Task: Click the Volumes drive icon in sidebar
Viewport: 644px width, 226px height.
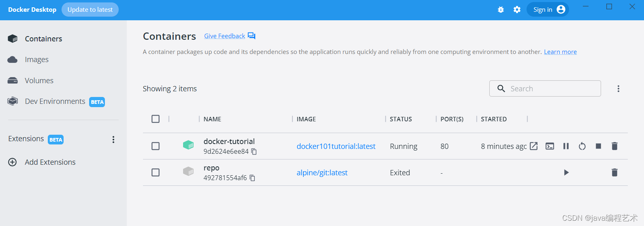Action: pos(13,80)
